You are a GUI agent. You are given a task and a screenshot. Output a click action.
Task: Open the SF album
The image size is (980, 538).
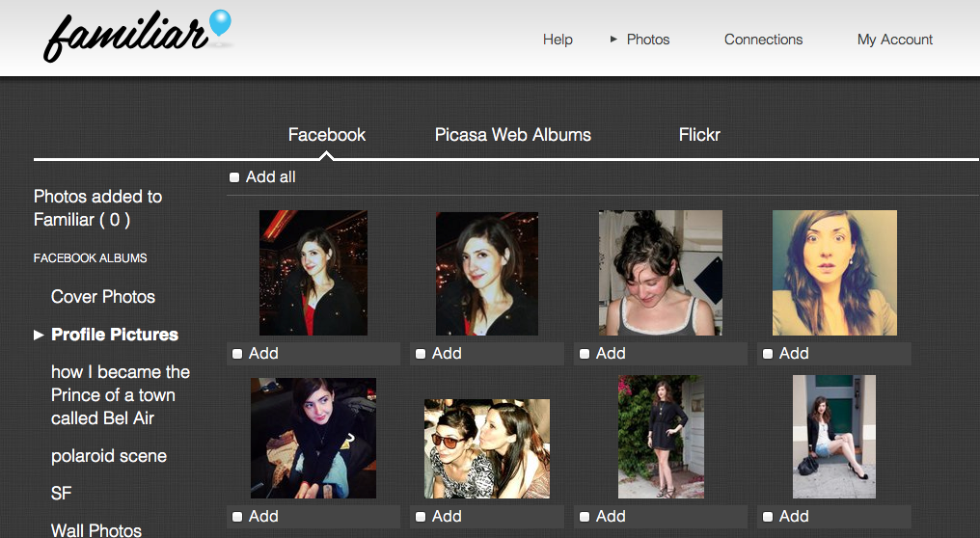(62, 494)
